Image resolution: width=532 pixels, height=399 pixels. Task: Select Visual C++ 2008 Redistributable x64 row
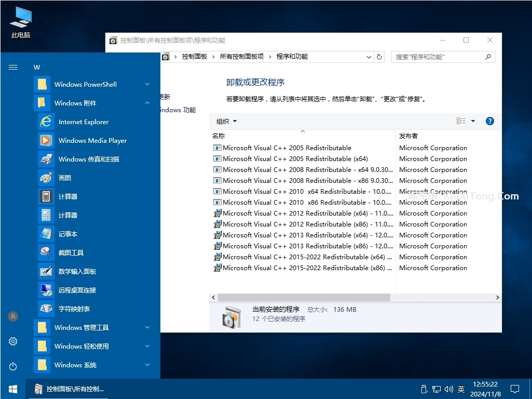point(302,170)
